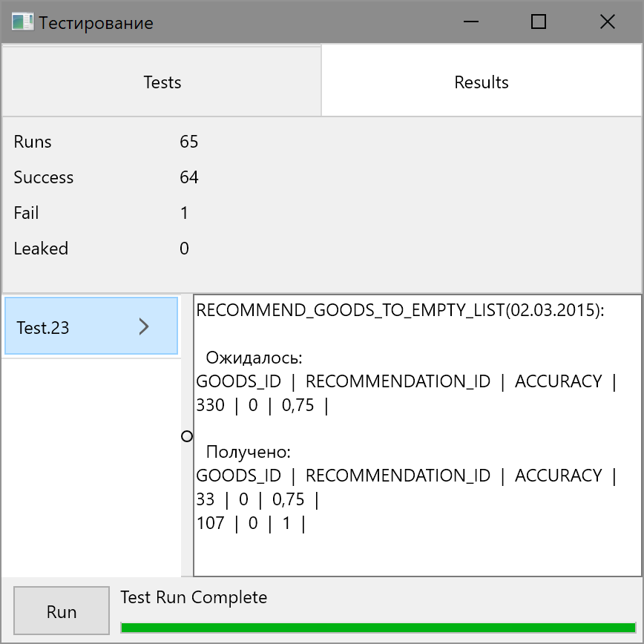Click the circular splitter handle between panels
The height and width of the screenshot is (644, 644).
187,436
